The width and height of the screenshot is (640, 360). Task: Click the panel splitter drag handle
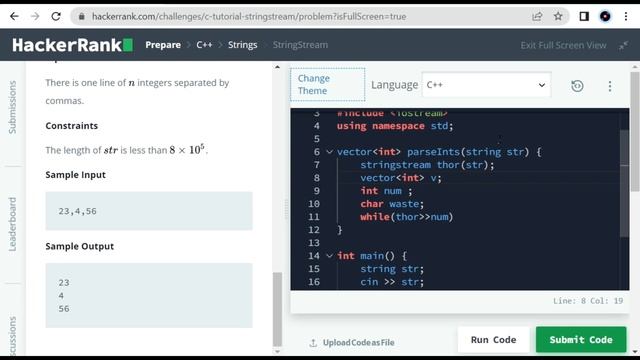(x=286, y=209)
